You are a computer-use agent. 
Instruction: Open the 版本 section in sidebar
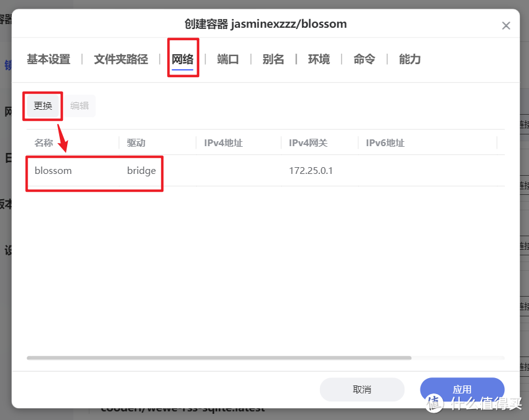(x=5, y=204)
